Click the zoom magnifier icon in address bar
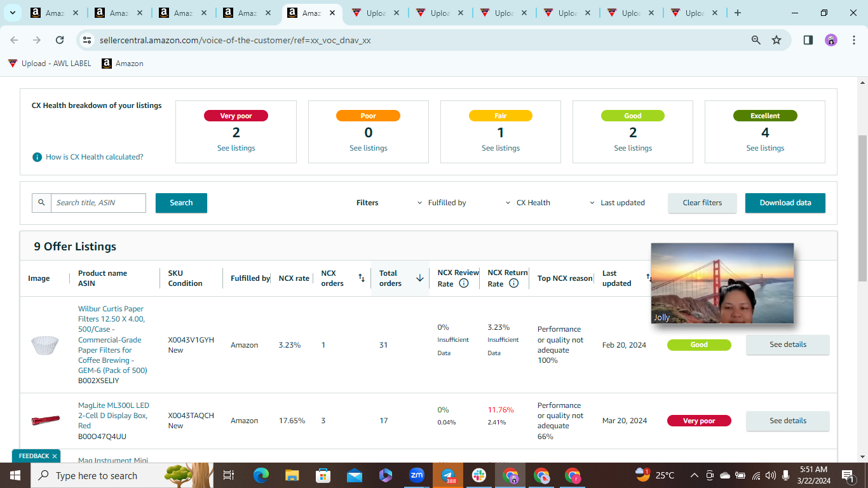Viewport: 868px width, 488px height. [x=756, y=40]
